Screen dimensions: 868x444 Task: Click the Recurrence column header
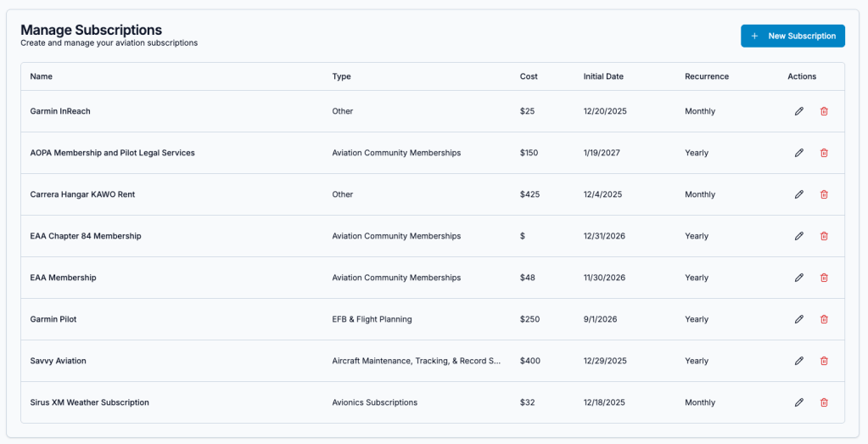click(707, 76)
